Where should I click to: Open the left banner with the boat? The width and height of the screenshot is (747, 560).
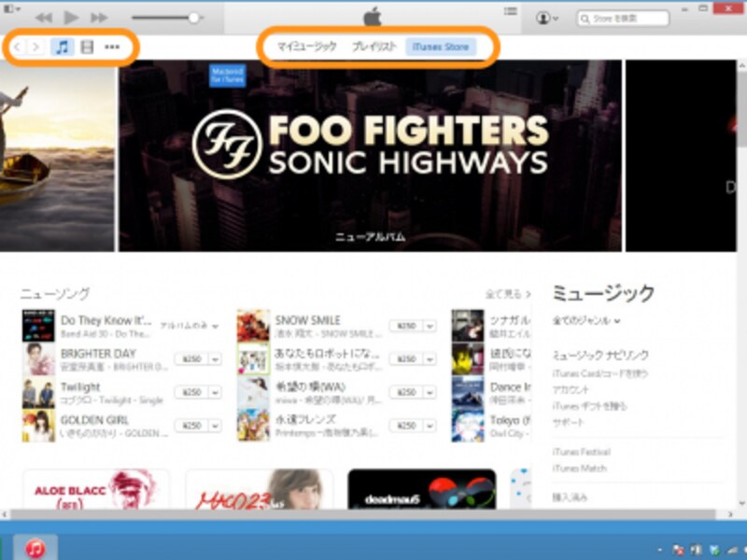point(57,156)
